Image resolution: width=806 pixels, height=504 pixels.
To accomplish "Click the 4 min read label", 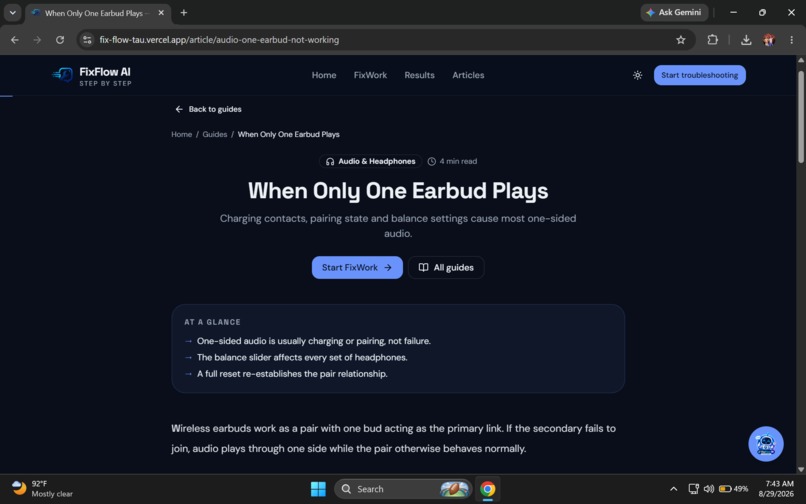I will coord(452,161).
